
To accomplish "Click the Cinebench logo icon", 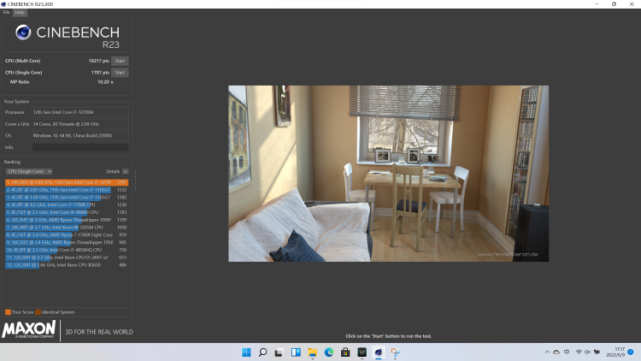I will [x=23, y=32].
